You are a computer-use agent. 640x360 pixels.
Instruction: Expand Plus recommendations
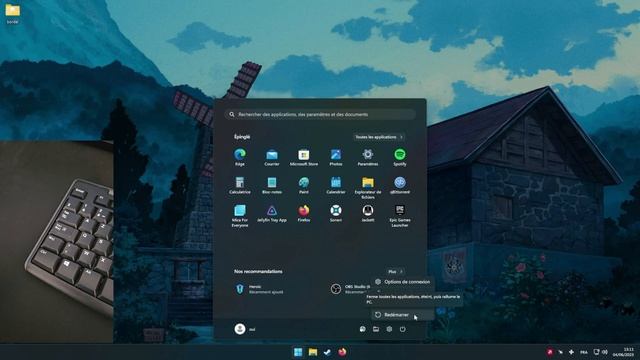(x=395, y=271)
